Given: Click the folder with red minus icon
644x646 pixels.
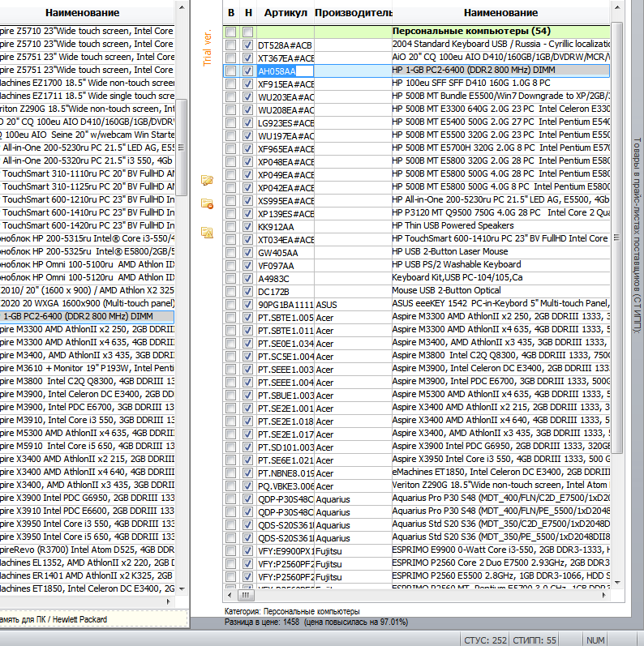Looking at the screenshot, I should tap(207, 203).
